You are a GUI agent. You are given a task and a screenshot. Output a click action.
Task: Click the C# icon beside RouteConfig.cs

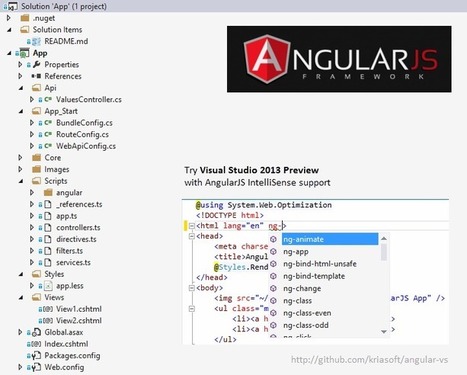(48, 134)
